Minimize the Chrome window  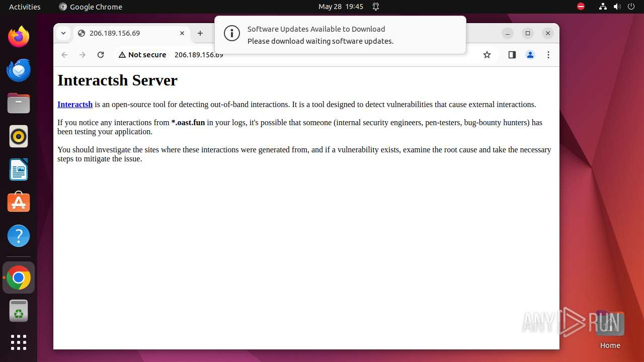click(508, 33)
